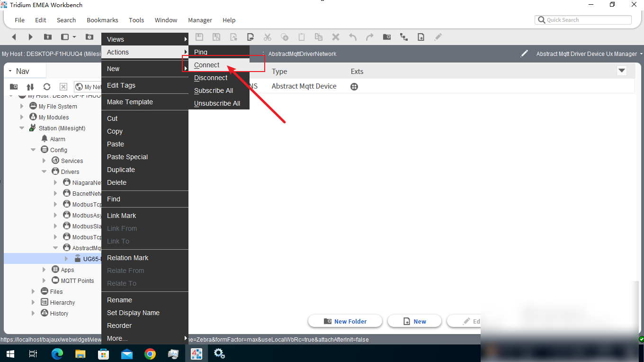Click the Delete X toolbar icon
This screenshot has height=362, width=644.
[336, 37]
